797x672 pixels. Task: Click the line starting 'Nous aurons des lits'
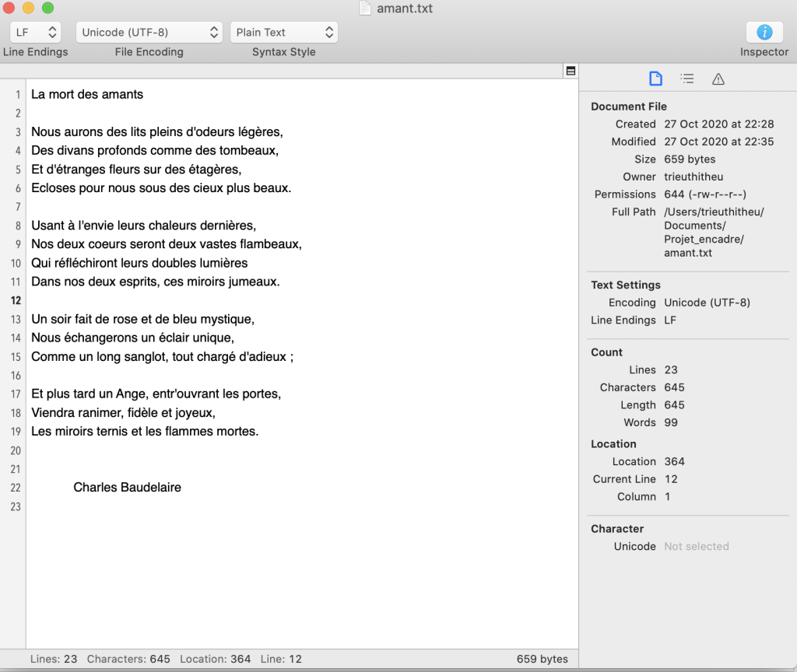(157, 132)
